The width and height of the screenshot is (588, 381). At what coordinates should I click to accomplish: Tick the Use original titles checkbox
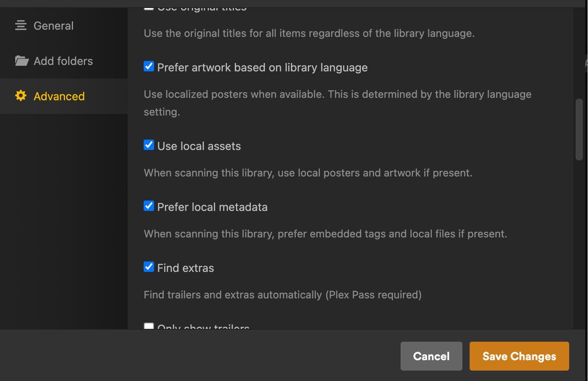149,8
